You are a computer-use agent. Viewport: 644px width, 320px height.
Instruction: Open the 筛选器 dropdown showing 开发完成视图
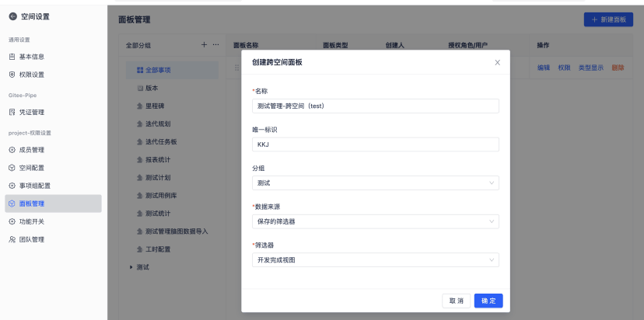(376, 260)
